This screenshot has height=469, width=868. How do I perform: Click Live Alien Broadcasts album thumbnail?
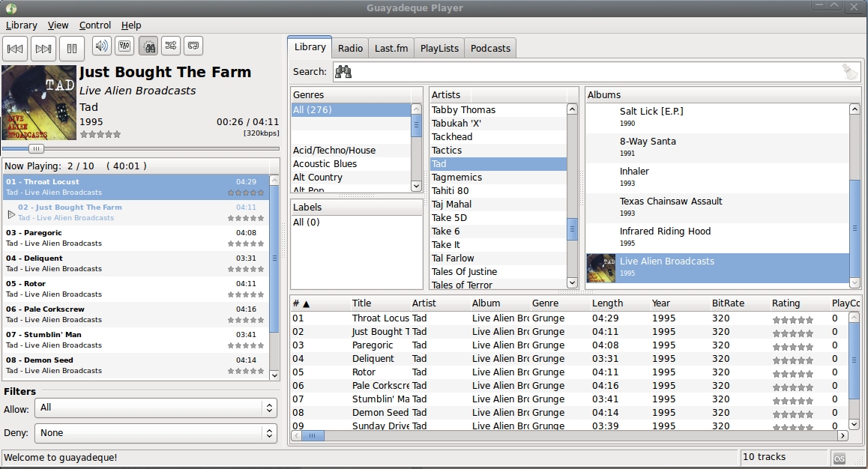[x=600, y=268]
